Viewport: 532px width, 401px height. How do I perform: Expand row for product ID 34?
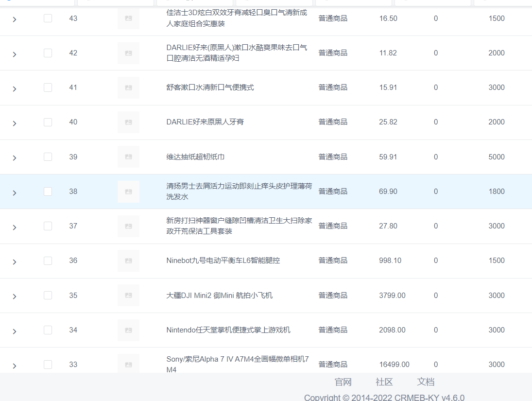[14, 331]
